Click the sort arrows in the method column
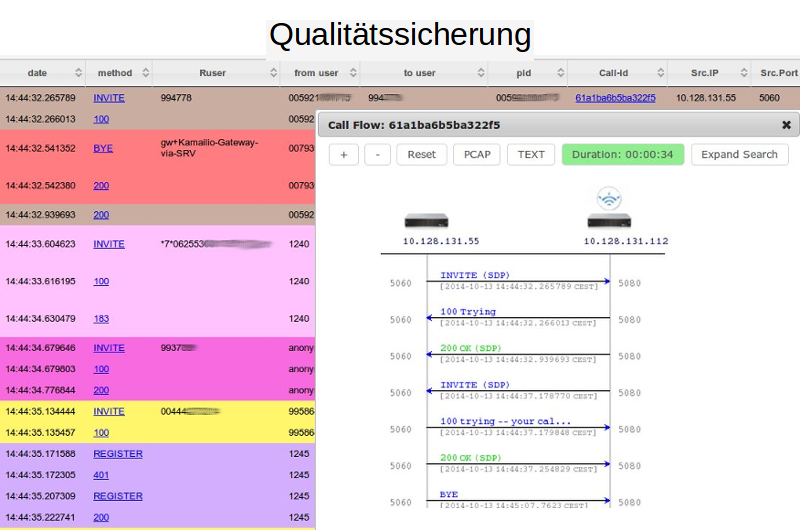Image resolution: width=800 pixels, height=530 pixels. click(x=145, y=73)
